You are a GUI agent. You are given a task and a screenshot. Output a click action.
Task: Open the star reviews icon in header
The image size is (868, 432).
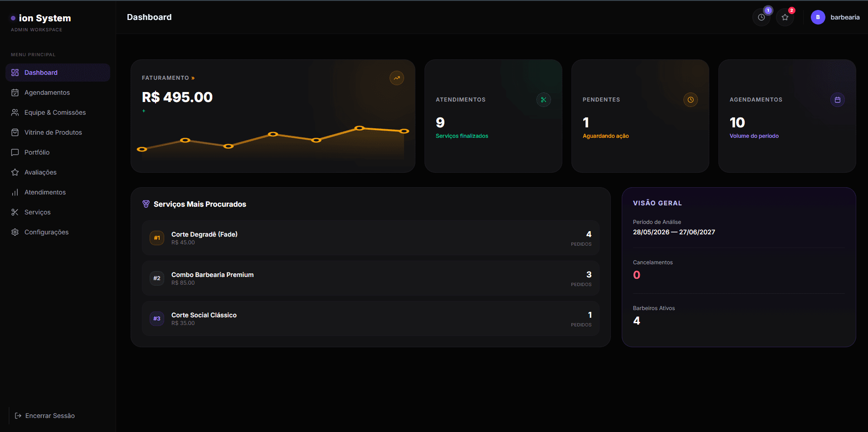click(785, 17)
